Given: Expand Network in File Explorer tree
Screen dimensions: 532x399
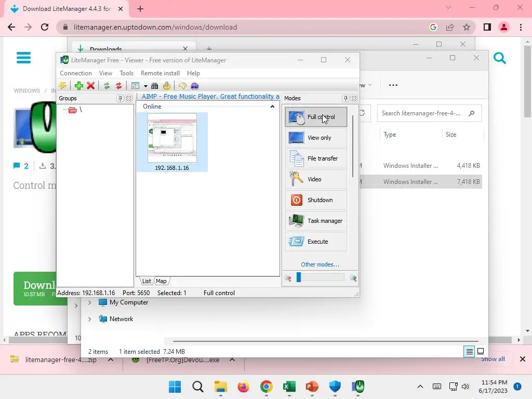Looking at the screenshot, I should click(89, 319).
